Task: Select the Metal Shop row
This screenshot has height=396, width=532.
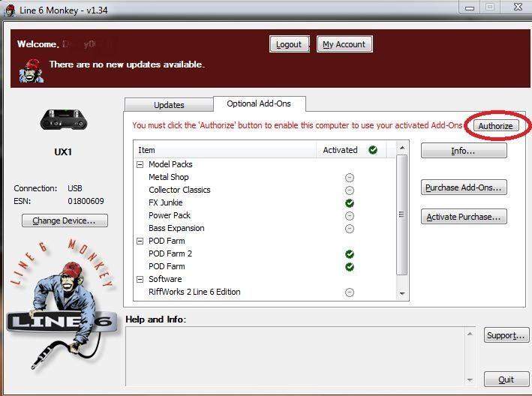Action: [265, 177]
